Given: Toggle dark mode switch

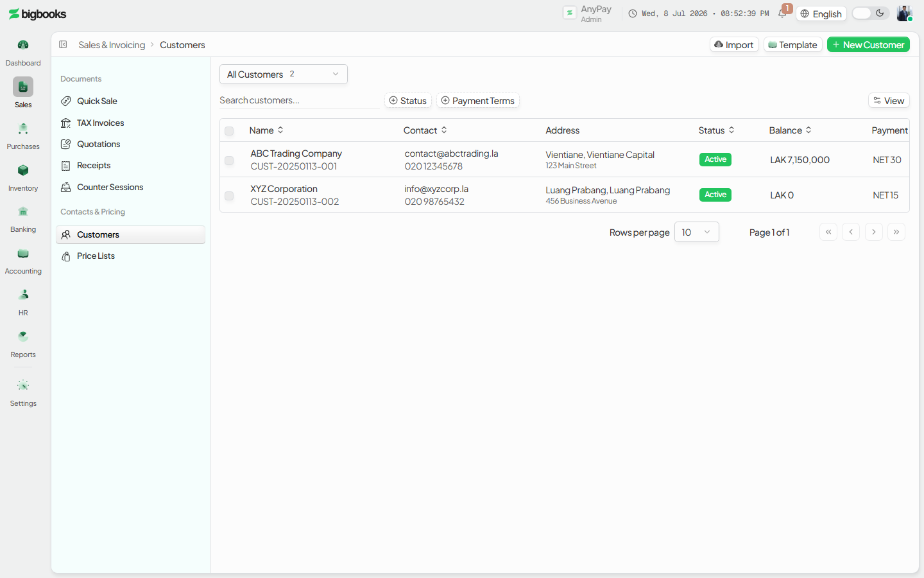Looking at the screenshot, I should click(x=870, y=13).
